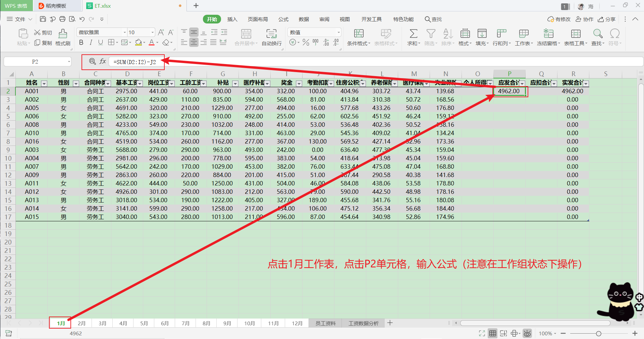Select left text alignment
This screenshot has width=644, height=339.
pyautogui.click(x=184, y=43)
